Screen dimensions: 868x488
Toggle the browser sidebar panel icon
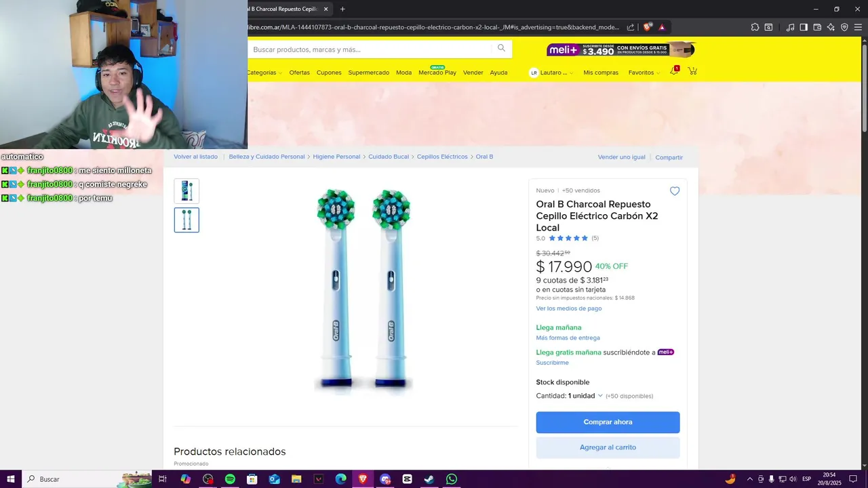point(804,27)
